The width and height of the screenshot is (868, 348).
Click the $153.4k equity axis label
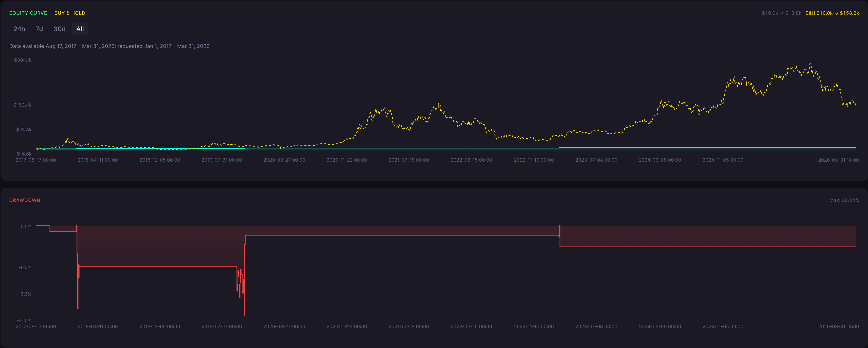coord(23,105)
